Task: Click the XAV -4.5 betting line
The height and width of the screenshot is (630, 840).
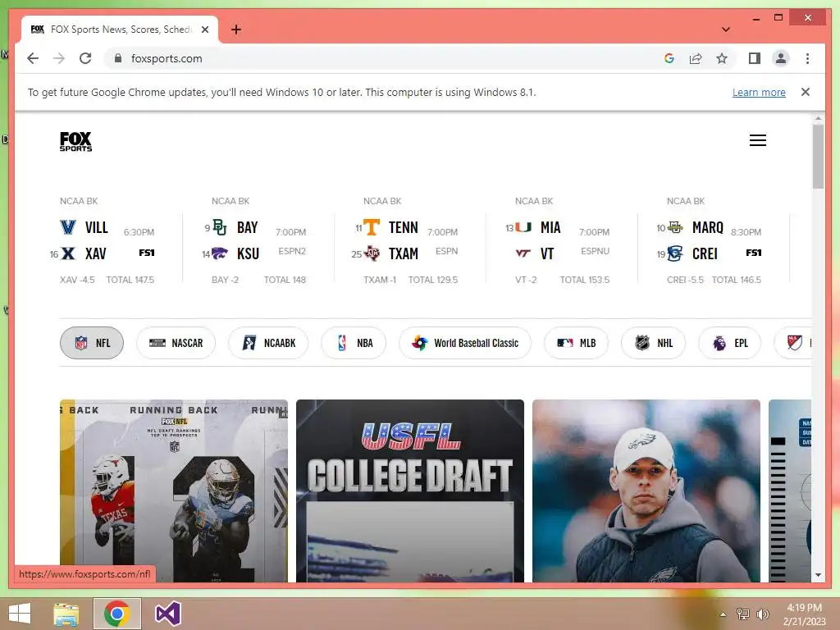Action: [x=77, y=280]
